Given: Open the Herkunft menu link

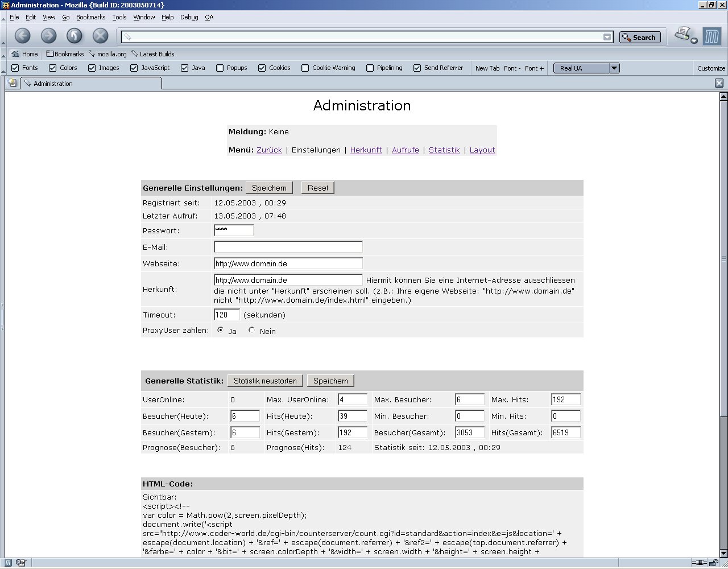Looking at the screenshot, I should [366, 150].
